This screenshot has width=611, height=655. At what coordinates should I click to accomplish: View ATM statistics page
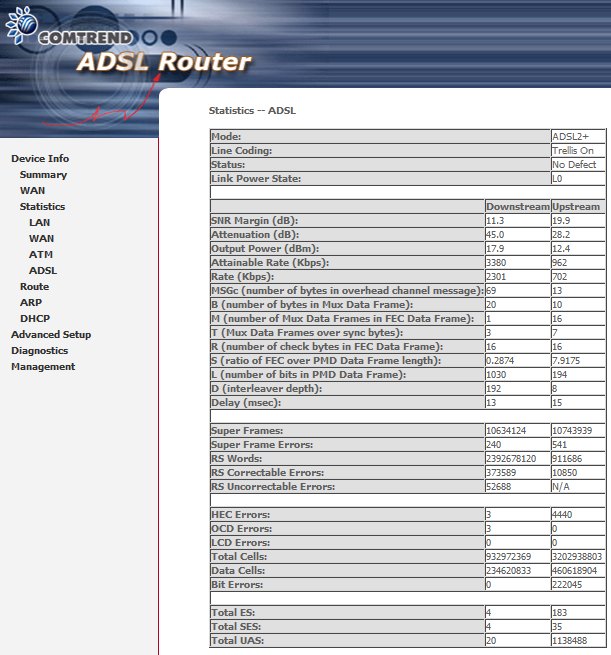[x=40, y=255]
